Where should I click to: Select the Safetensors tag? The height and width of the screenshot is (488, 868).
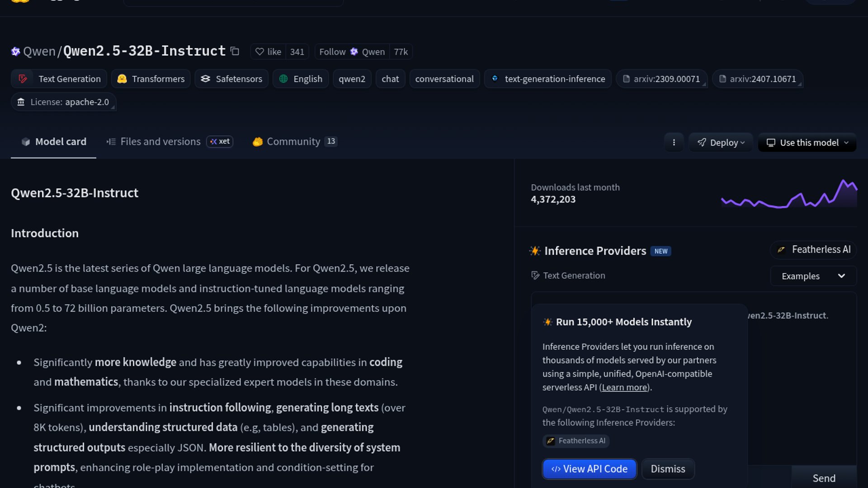coord(231,79)
